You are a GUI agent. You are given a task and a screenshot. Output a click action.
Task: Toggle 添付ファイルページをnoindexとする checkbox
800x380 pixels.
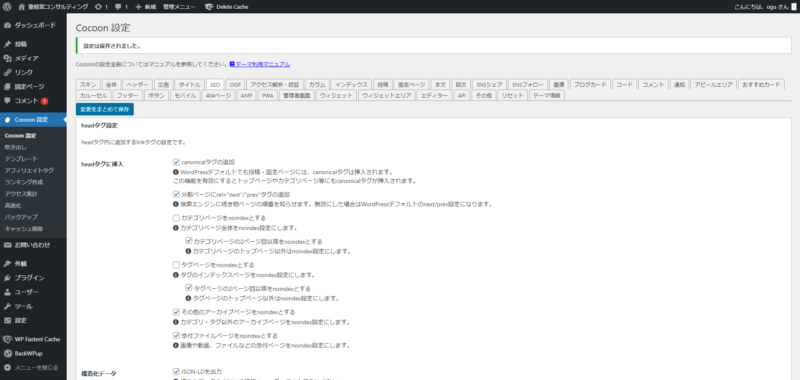[176, 336]
